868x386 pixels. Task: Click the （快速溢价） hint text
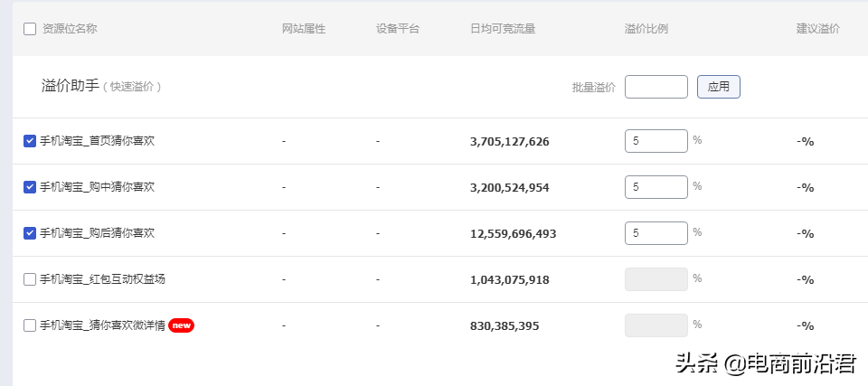pos(132,87)
